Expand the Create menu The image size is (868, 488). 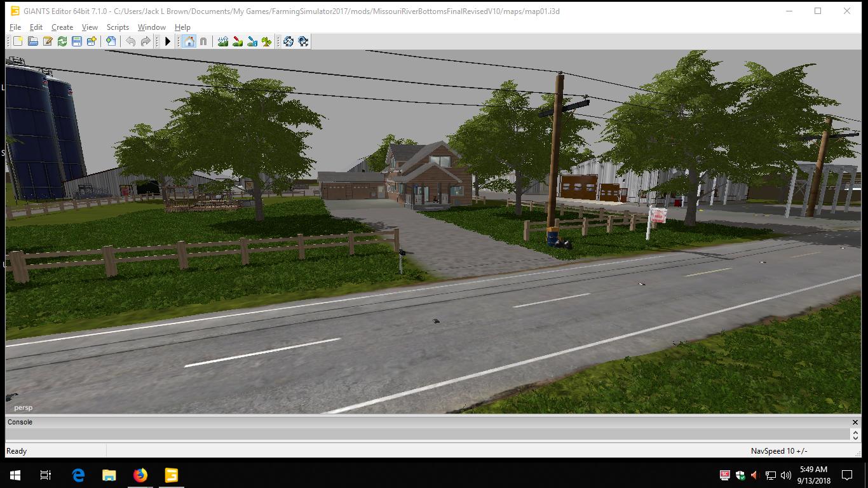tap(62, 27)
